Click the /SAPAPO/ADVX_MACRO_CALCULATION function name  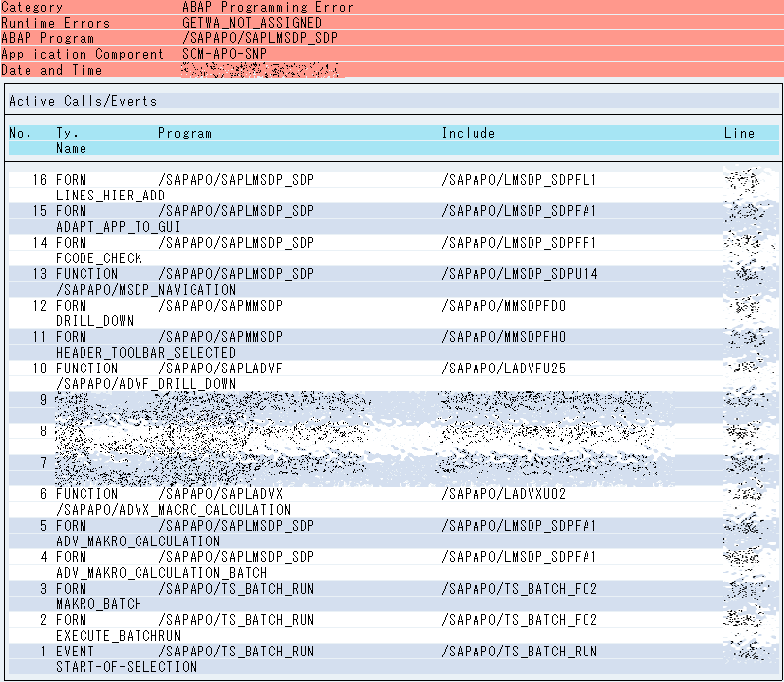click(x=173, y=510)
